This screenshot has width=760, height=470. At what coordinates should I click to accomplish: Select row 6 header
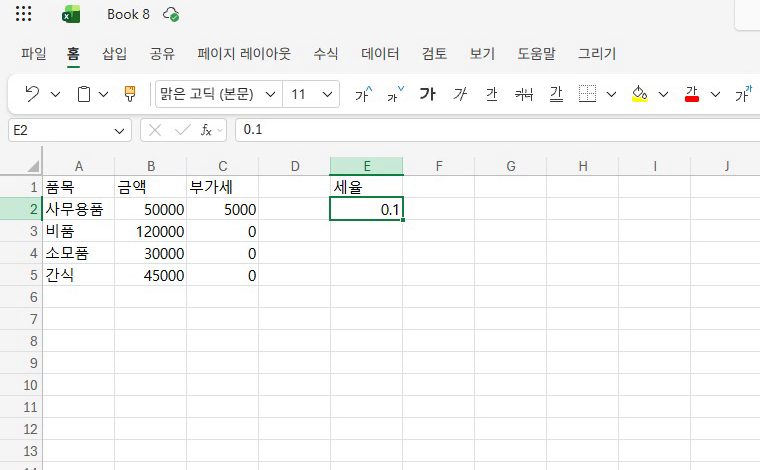[21, 297]
